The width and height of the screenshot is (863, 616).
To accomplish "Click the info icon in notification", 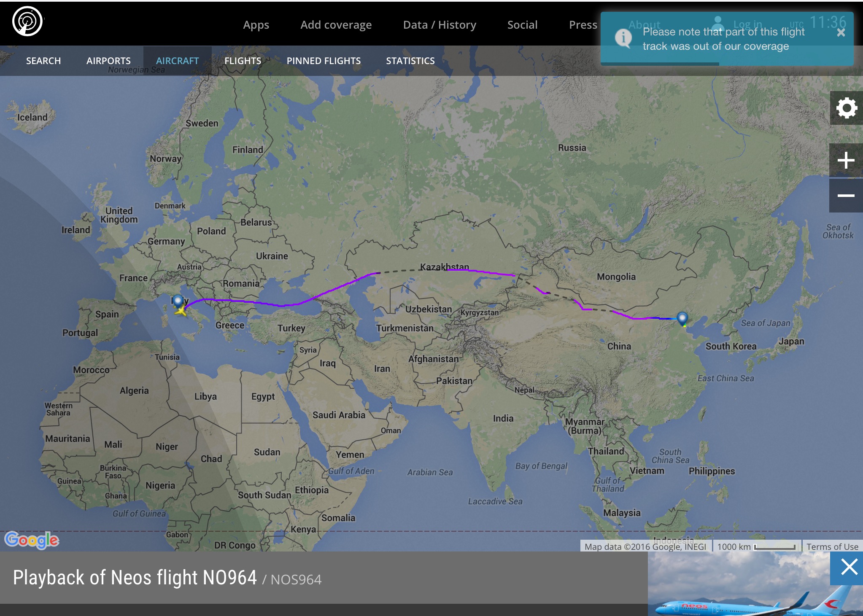I will (x=623, y=38).
